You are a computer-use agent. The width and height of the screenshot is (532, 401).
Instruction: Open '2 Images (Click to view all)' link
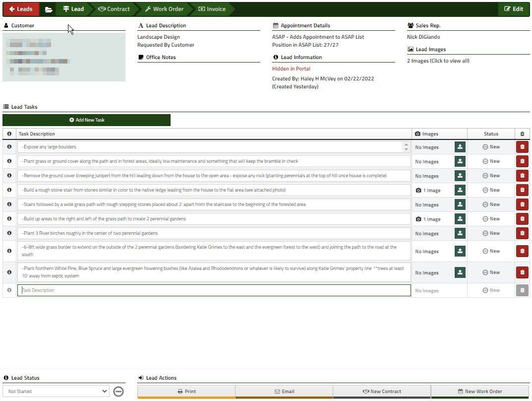(x=438, y=61)
